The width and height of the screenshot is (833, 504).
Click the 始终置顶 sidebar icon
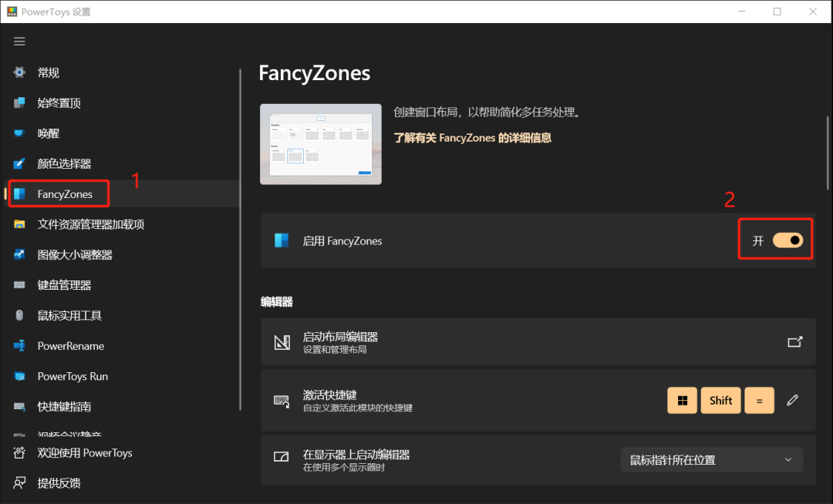[x=19, y=103]
